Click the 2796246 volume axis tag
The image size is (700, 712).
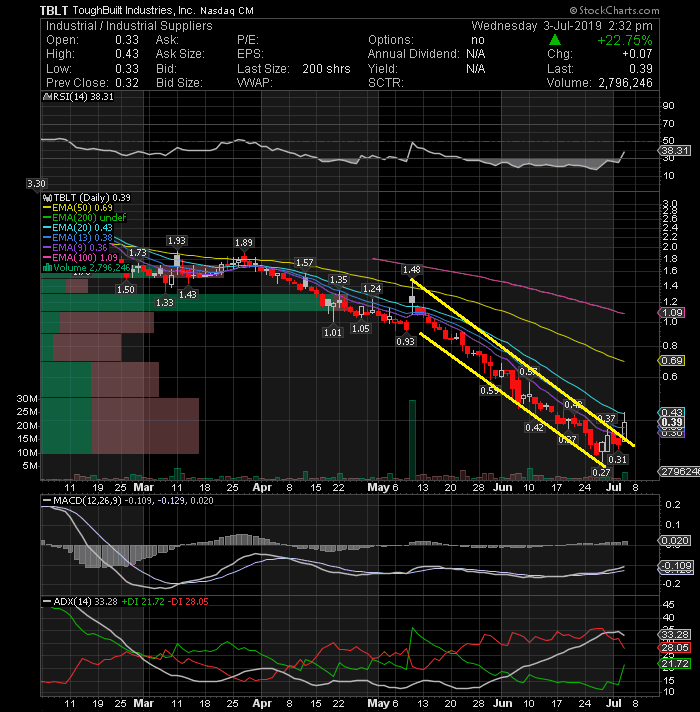point(679,472)
